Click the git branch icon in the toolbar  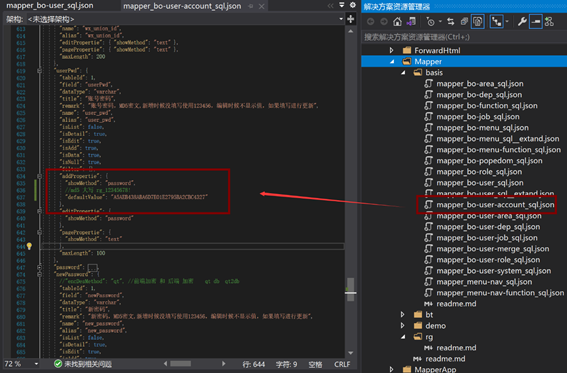[550, 22]
